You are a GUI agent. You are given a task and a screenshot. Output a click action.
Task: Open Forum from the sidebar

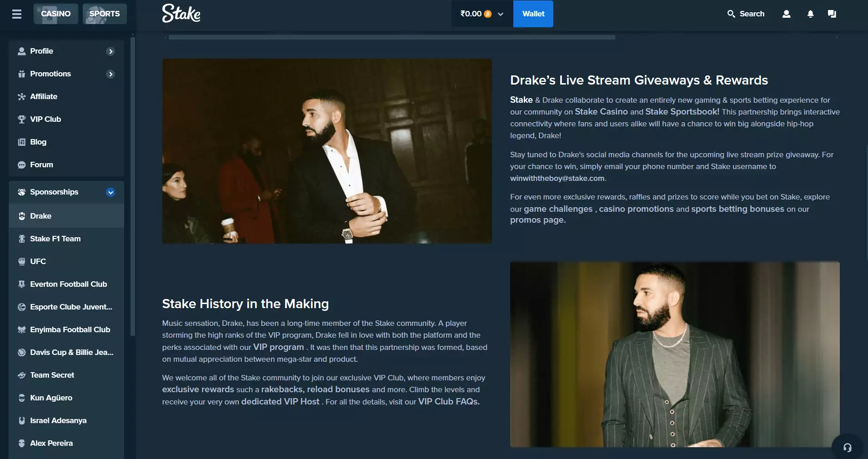click(66, 165)
